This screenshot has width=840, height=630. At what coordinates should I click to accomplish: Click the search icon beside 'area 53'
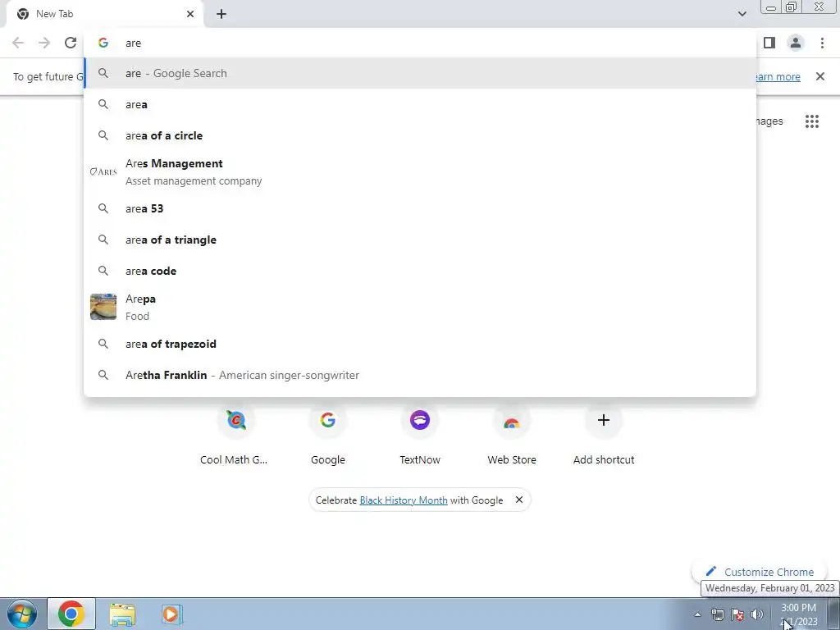[103, 208]
